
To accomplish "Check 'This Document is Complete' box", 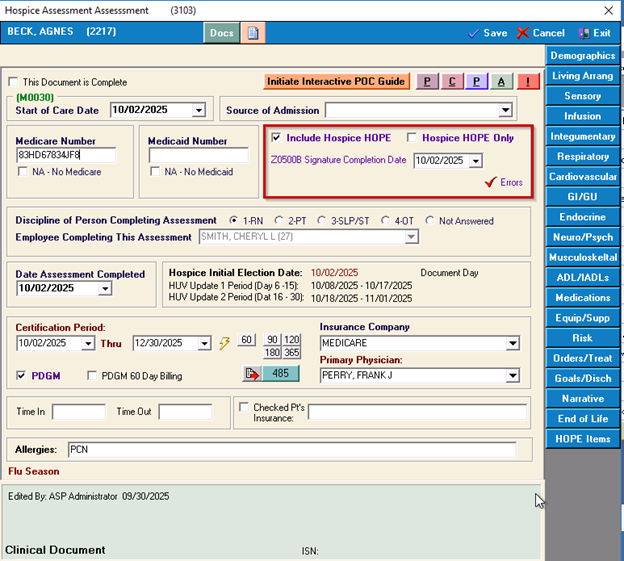I will [13, 82].
